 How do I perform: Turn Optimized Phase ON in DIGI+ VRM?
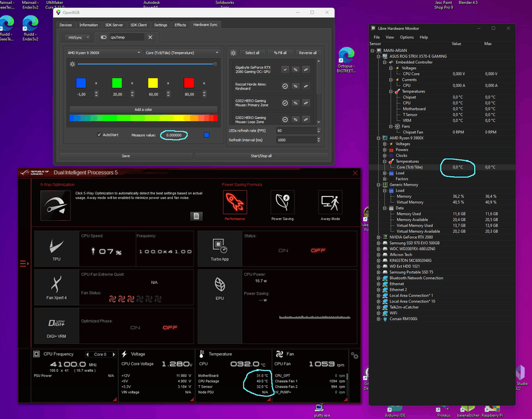pyautogui.click(x=135, y=327)
